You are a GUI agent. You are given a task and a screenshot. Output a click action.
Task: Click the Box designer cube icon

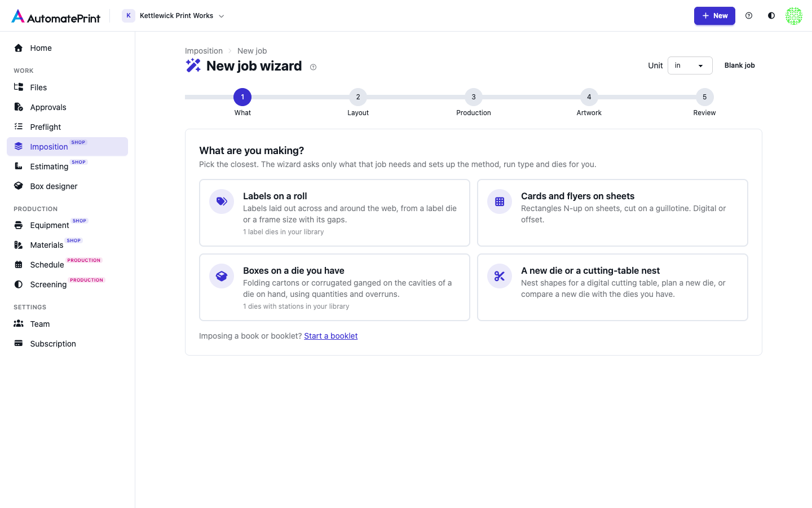(x=19, y=186)
